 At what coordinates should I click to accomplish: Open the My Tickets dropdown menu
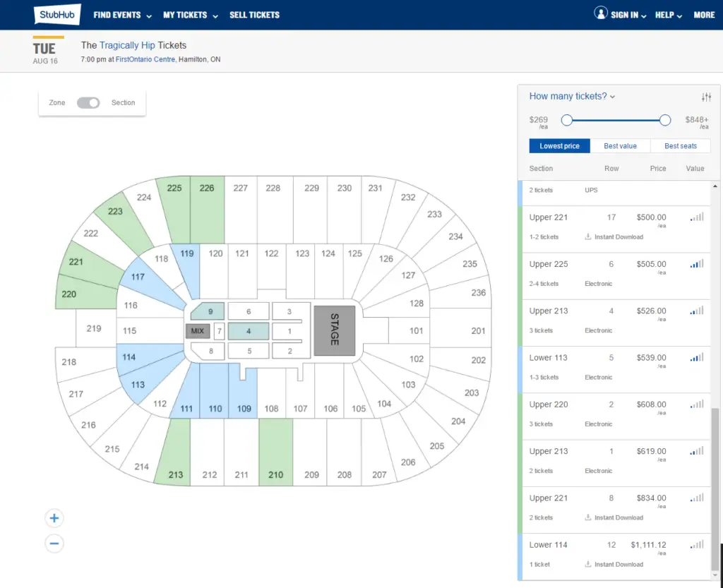point(190,16)
